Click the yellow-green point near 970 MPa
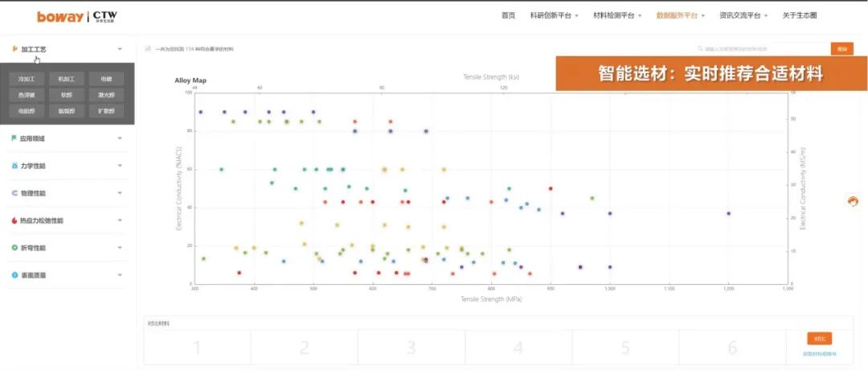 pyautogui.click(x=592, y=198)
